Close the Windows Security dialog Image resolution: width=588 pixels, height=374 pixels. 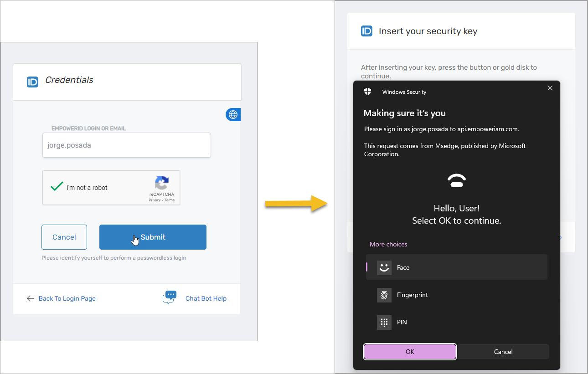click(x=550, y=88)
